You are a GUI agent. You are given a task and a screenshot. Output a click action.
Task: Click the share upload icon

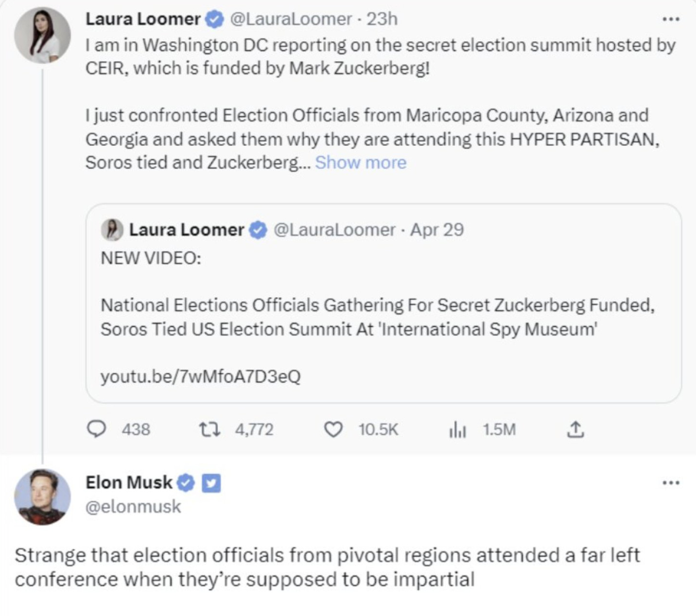pyautogui.click(x=575, y=429)
